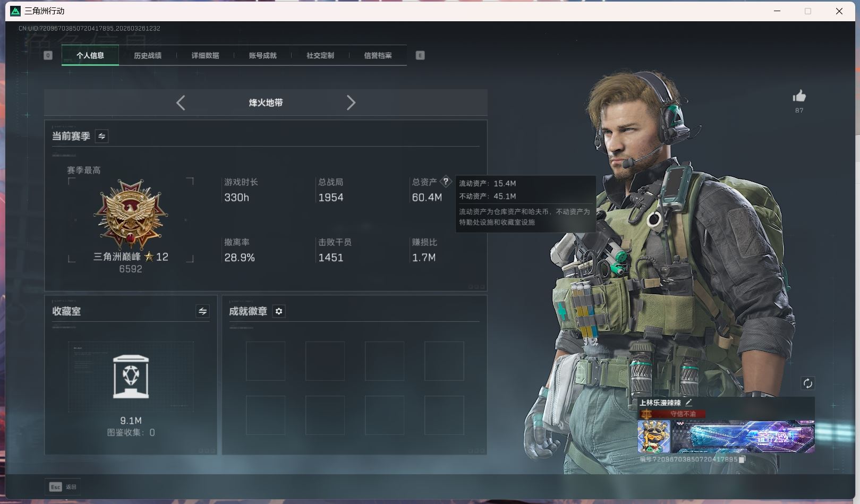Click the first empty achievement badge slot

pos(266,361)
